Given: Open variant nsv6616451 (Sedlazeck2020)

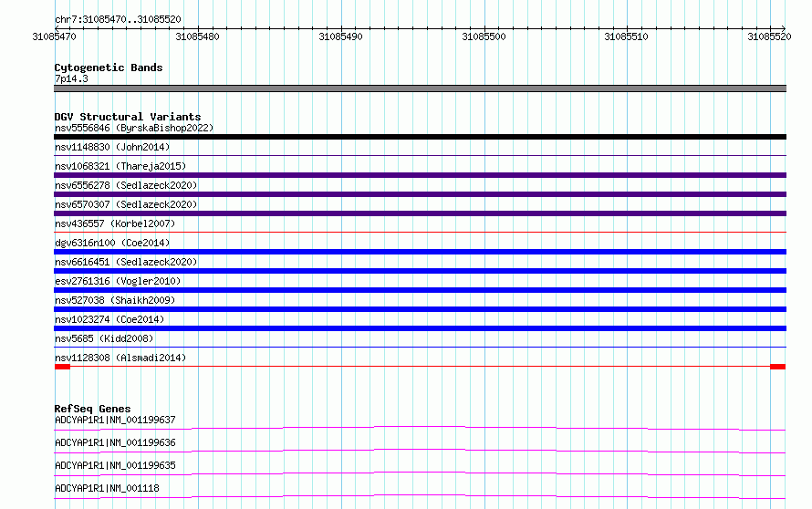Looking at the screenshot, I should click(x=126, y=262).
